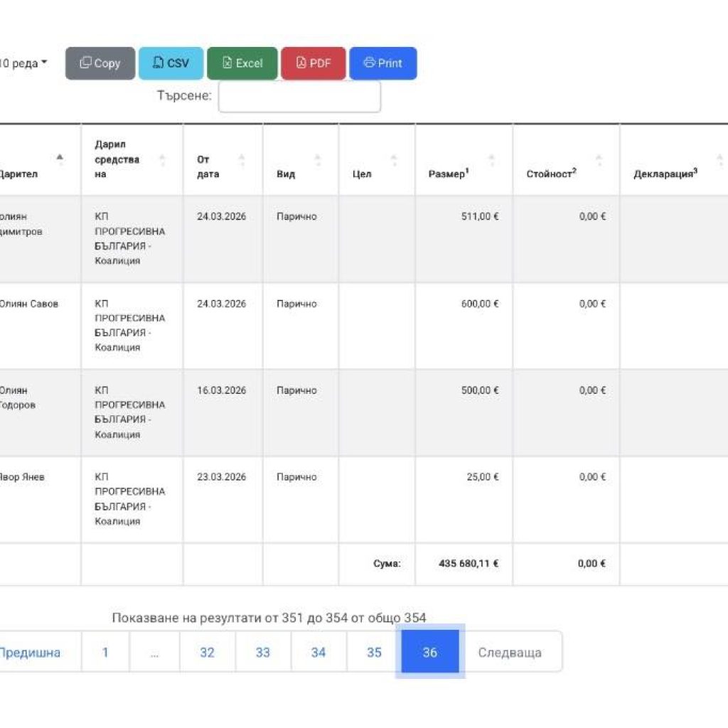Sort by Дарител column arrow icon
This screenshot has width=728, height=728.
tap(60, 160)
